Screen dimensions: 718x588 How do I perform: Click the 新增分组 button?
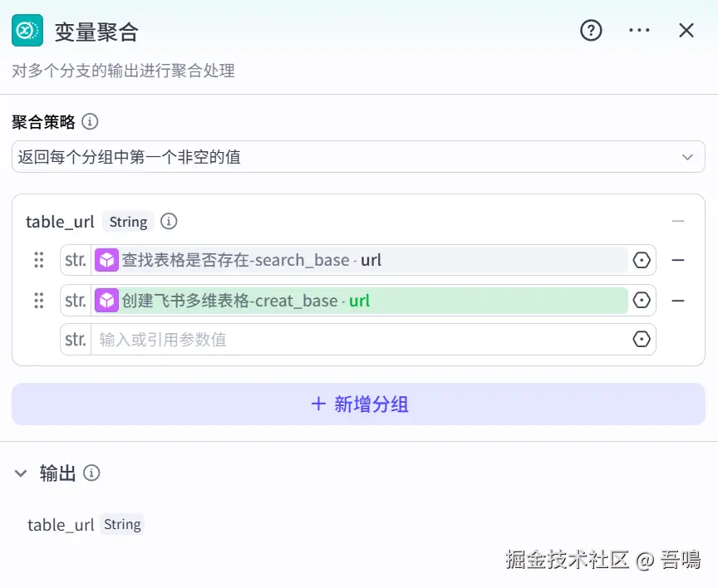pyautogui.click(x=358, y=404)
